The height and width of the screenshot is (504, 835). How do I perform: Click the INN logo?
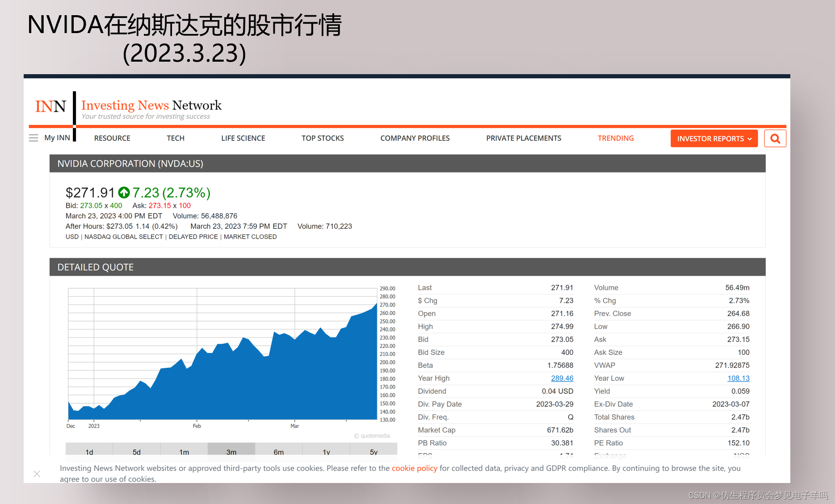pyautogui.click(x=50, y=106)
